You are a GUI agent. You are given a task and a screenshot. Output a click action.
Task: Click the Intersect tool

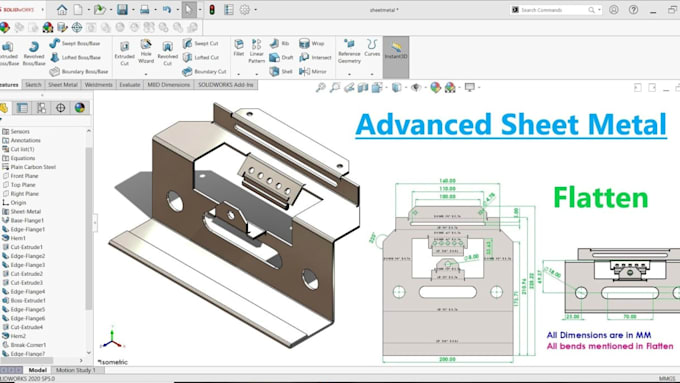coord(315,57)
